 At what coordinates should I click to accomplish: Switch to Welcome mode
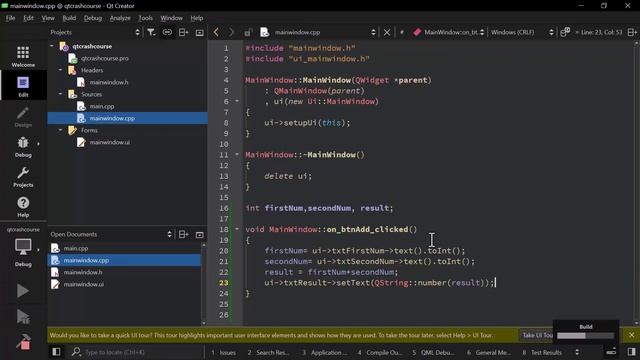click(x=23, y=56)
